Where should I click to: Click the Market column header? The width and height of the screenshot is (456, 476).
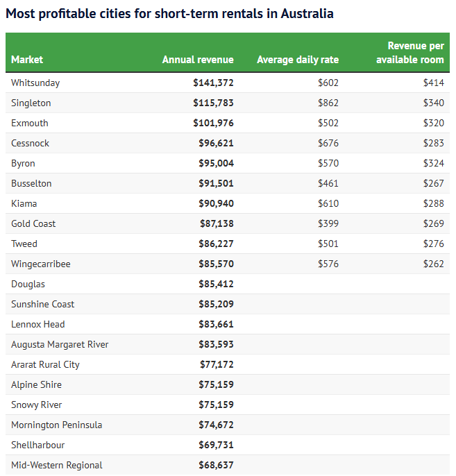pyautogui.click(x=27, y=60)
